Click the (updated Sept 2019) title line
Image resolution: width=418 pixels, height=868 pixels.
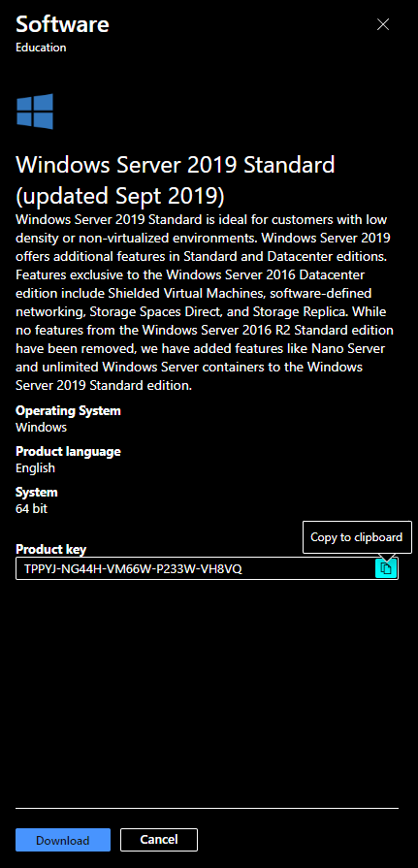tap(119, 195)
